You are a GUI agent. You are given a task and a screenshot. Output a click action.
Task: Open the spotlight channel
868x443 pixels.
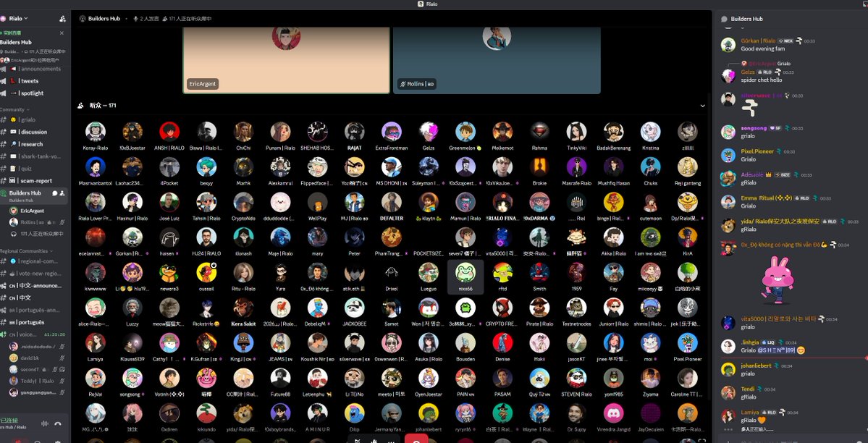34,93
